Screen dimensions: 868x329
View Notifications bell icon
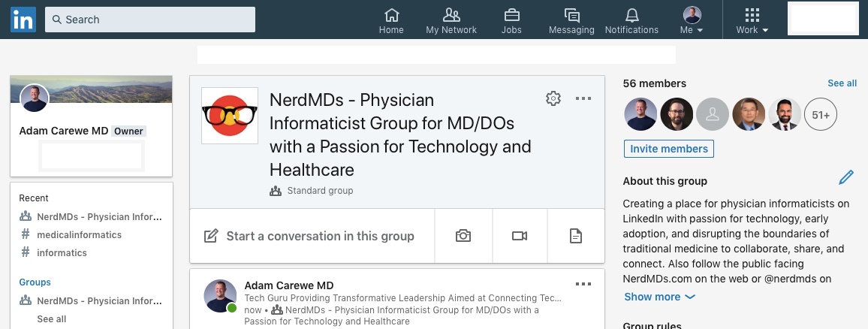click(631, 21)
